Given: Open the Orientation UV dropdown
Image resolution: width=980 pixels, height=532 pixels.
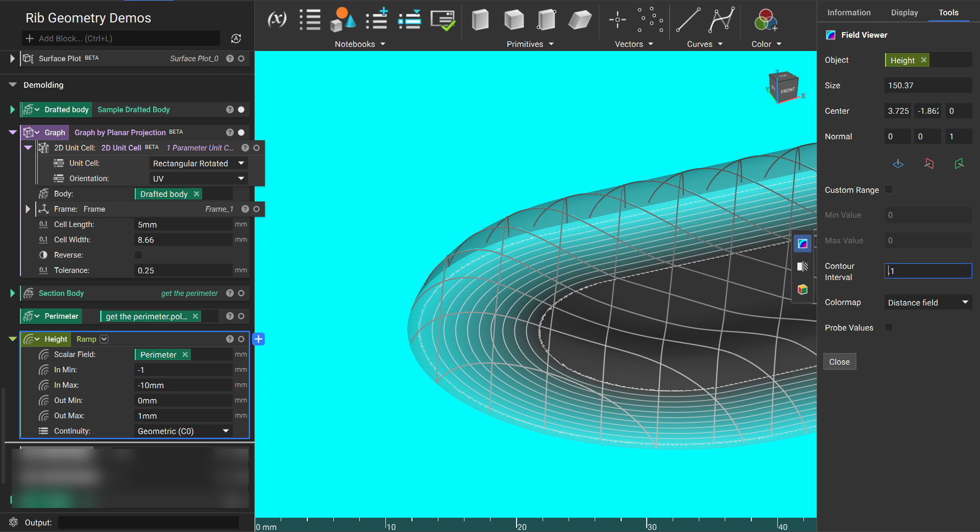Looking at the screenshot, I should (199, 179).
